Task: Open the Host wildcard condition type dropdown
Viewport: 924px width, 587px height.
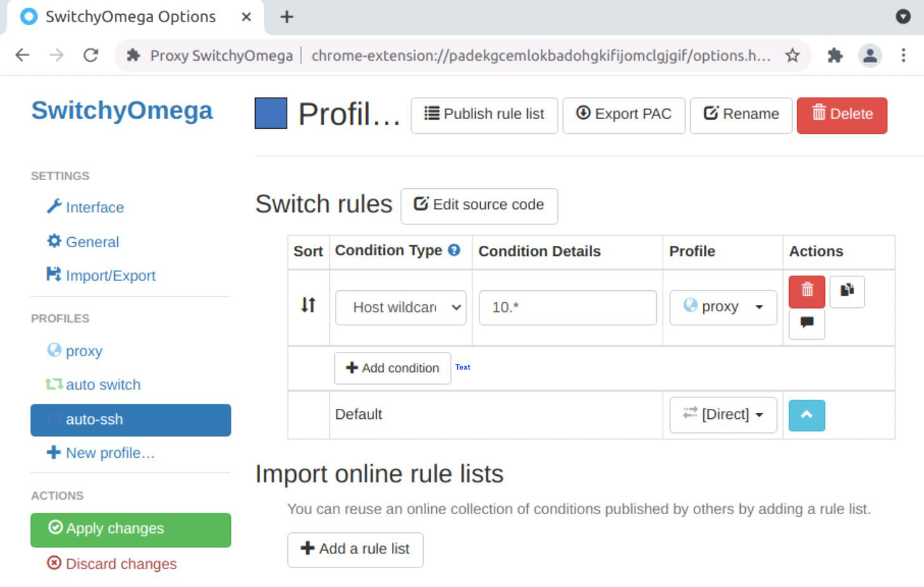Action: [401, 307]
